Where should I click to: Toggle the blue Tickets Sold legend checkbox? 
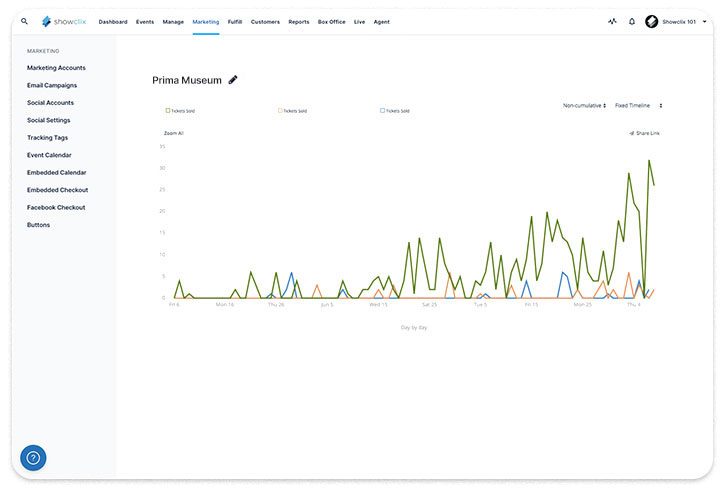click(x=382, y=111)
